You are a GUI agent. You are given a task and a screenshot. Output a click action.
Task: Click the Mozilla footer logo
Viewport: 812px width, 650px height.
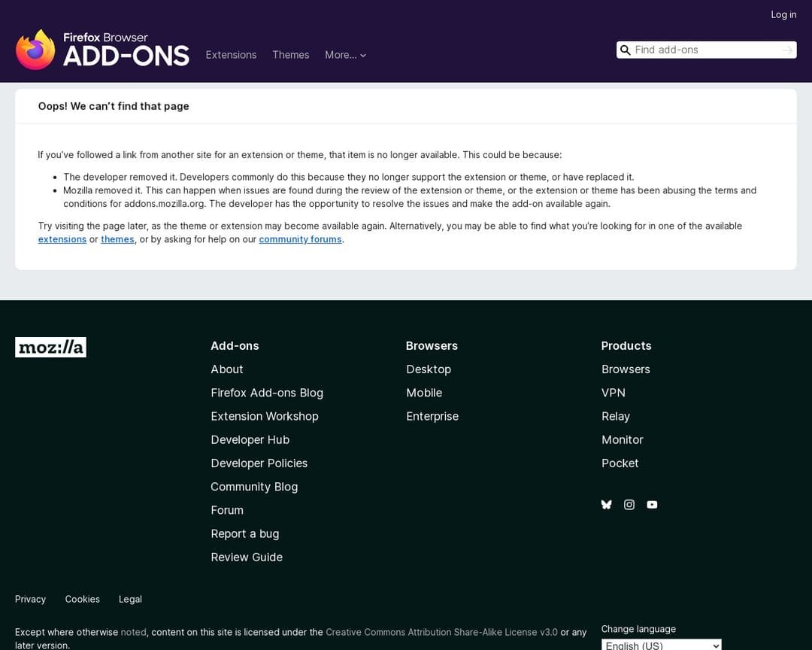50,347
